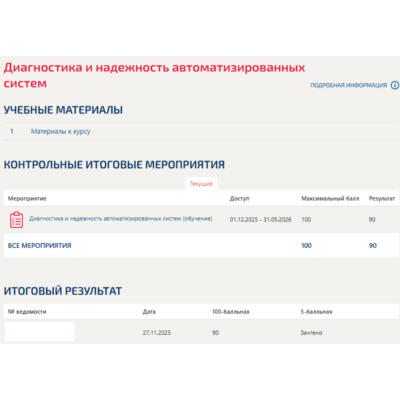Click the number 1 in the materials row
The image size is (400, 400).
[12, 131]
